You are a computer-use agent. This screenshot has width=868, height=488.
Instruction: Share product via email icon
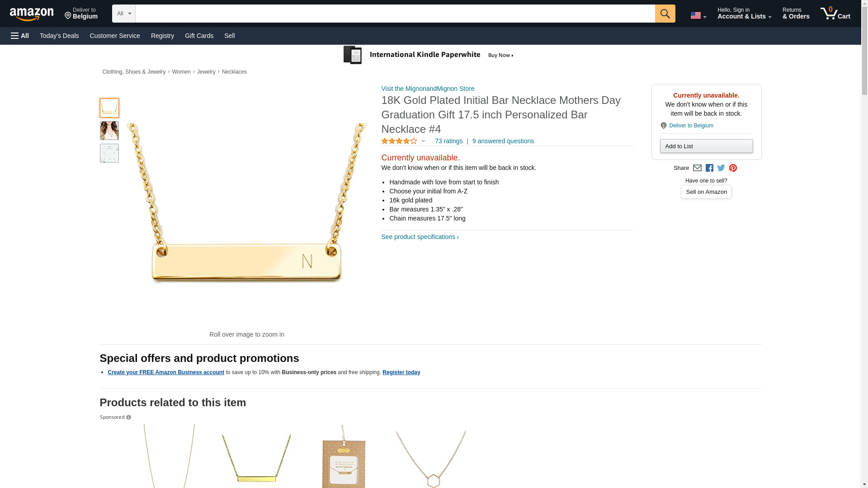click(697, 168)
